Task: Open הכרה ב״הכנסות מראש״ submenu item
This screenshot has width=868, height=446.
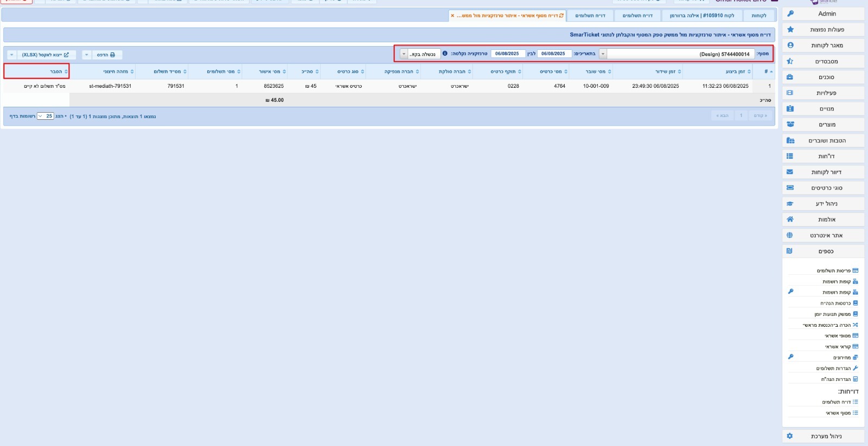Action: [x=831, y=325]
